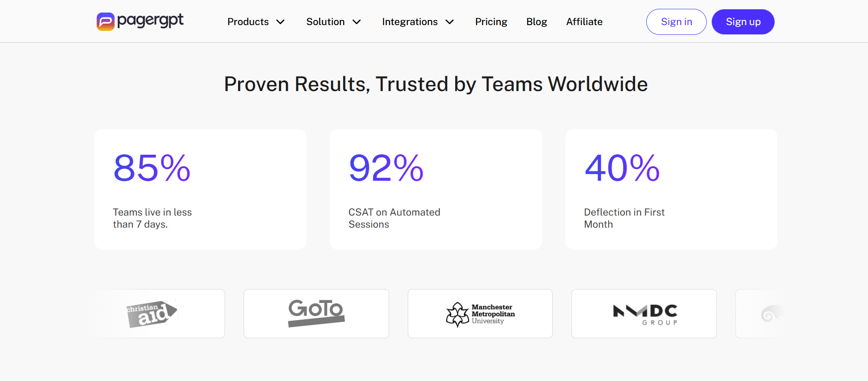Click the pagergpt logo icon
This screenshot has width=868, height=381.
tap(106, 22)
